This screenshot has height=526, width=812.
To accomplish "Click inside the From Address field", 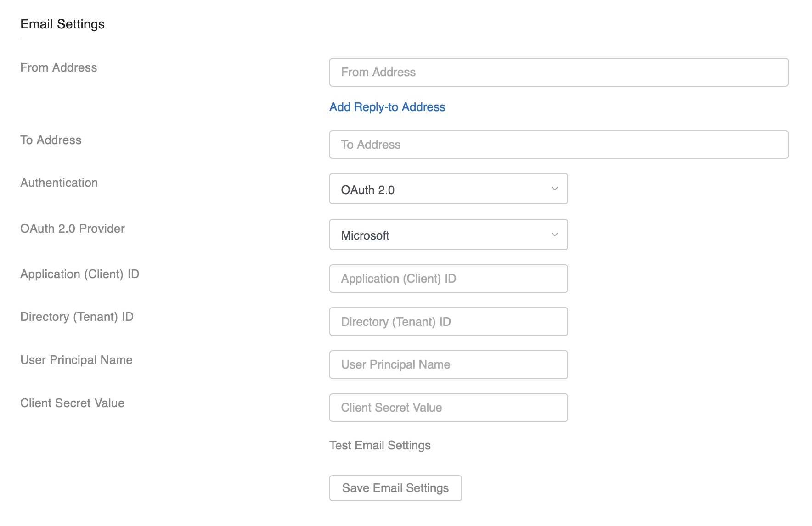I will (558, 72).
